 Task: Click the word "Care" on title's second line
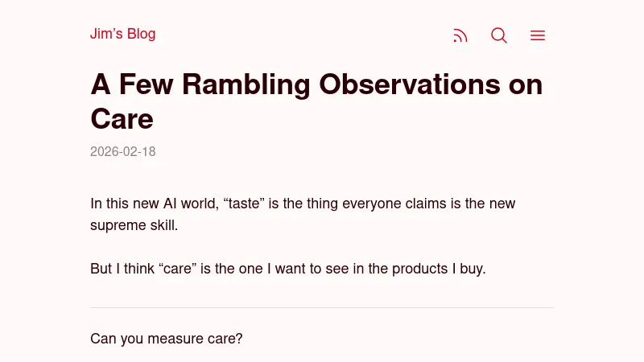122,119
